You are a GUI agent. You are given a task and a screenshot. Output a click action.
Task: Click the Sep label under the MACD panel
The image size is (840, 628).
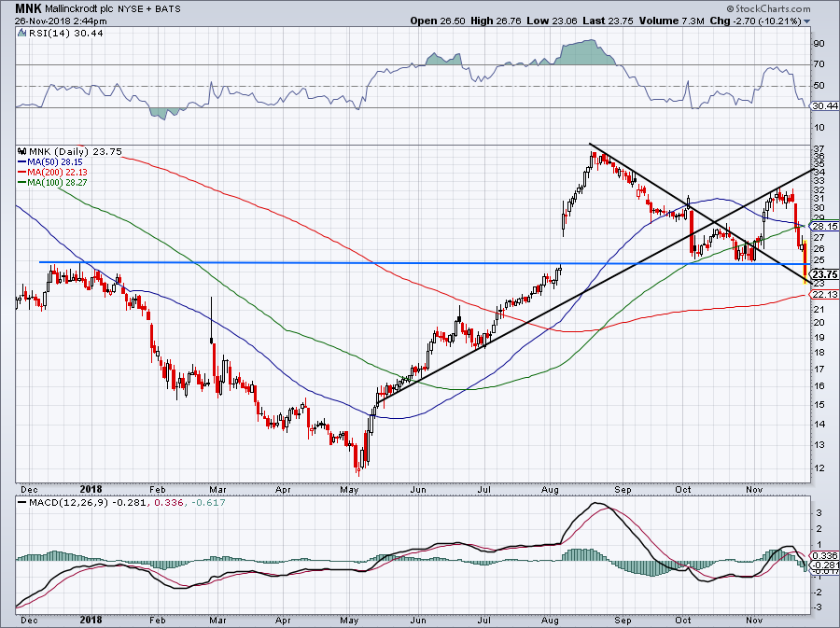click(x=623, y=620)
